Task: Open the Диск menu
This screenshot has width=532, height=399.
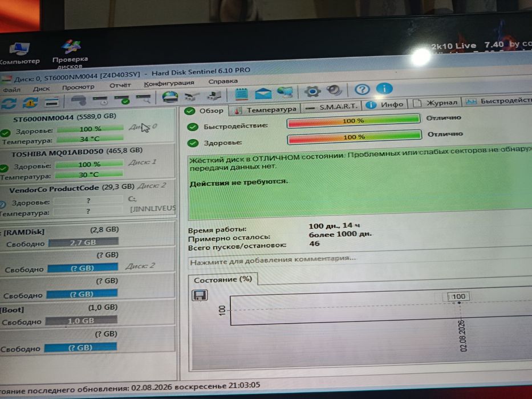Action: tap(42, 88)
